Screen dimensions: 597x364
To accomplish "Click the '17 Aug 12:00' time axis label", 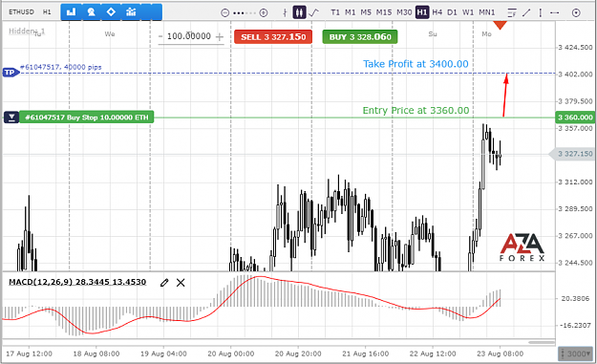I will pyautogui.click(x=29, y=353).
